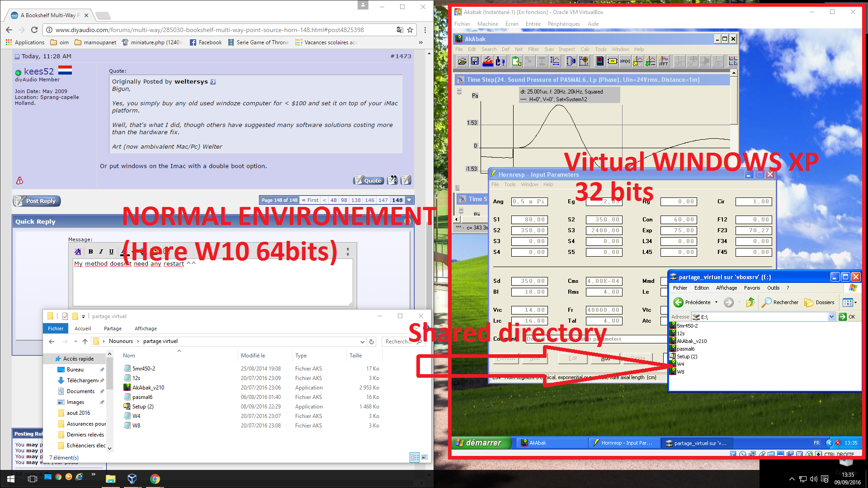Image resolution: width=868 pixels, height=488 pixels.
Task: Click the iFFT icon in AkAbak toolbar
Action: point(664,61)
